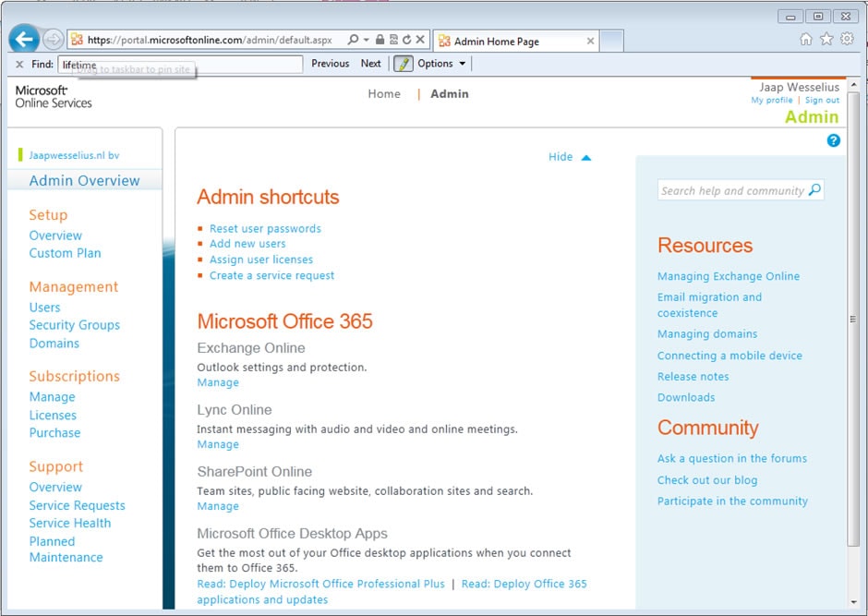This screenshot has height=616, width=868.
Task: Click the compatibility view icon in address bar
Action: [x=393, y=40]
